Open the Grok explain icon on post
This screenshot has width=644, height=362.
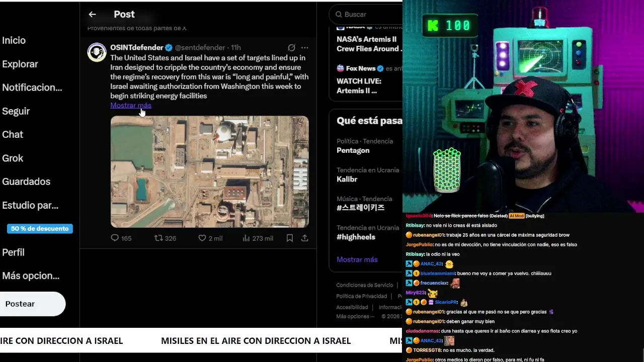click(x=291, y=48)
